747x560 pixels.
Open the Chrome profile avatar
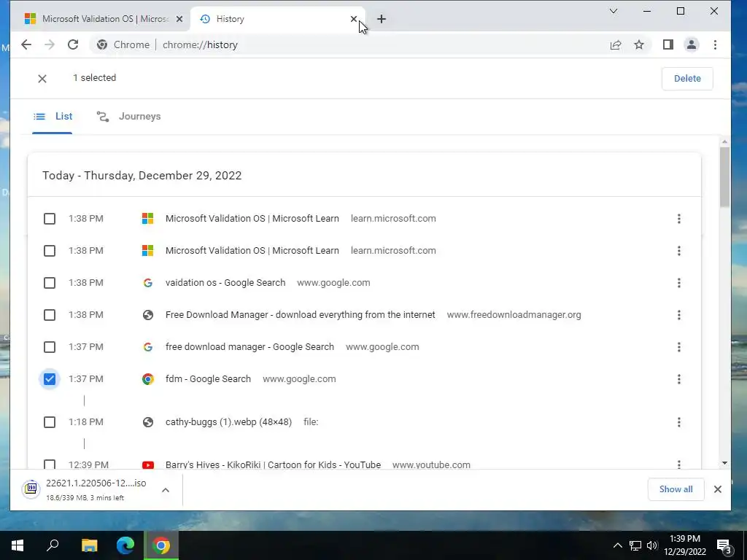coord(692,44)
